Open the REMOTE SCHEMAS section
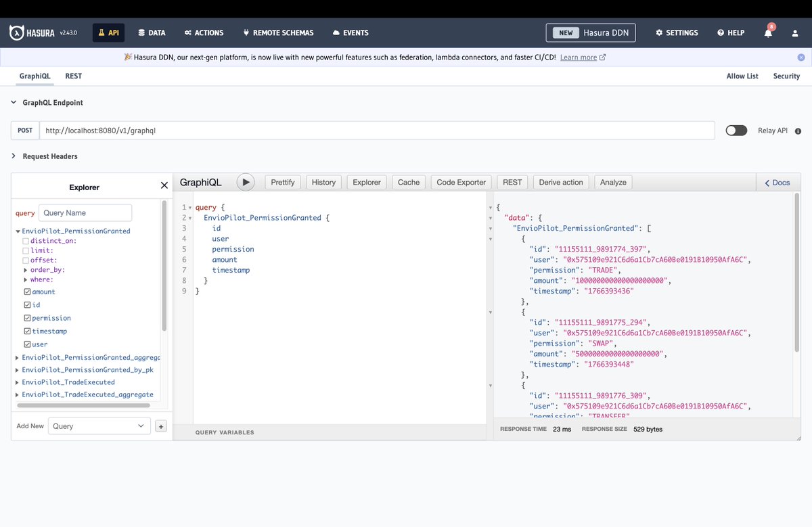 279,32
